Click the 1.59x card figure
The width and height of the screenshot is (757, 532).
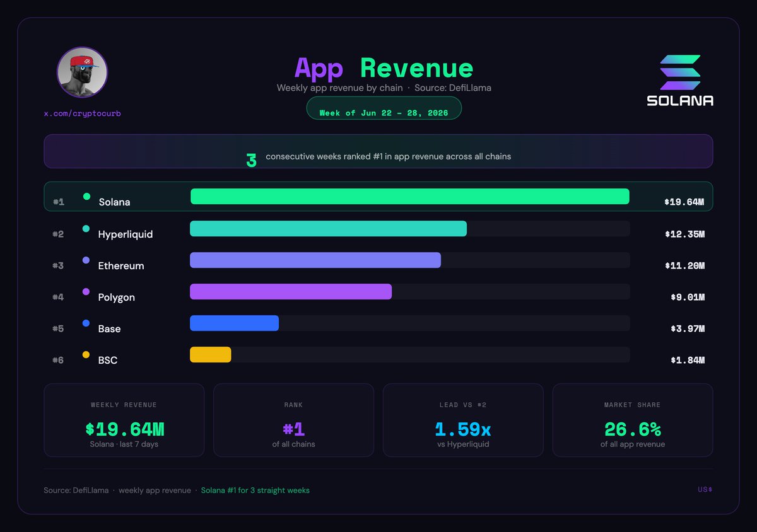pos(463,429)
